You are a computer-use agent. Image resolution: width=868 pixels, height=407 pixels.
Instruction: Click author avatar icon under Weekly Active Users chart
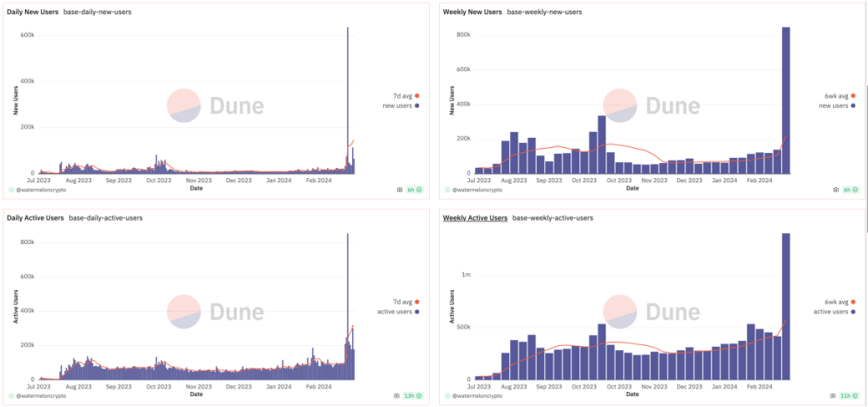[447, 396]
